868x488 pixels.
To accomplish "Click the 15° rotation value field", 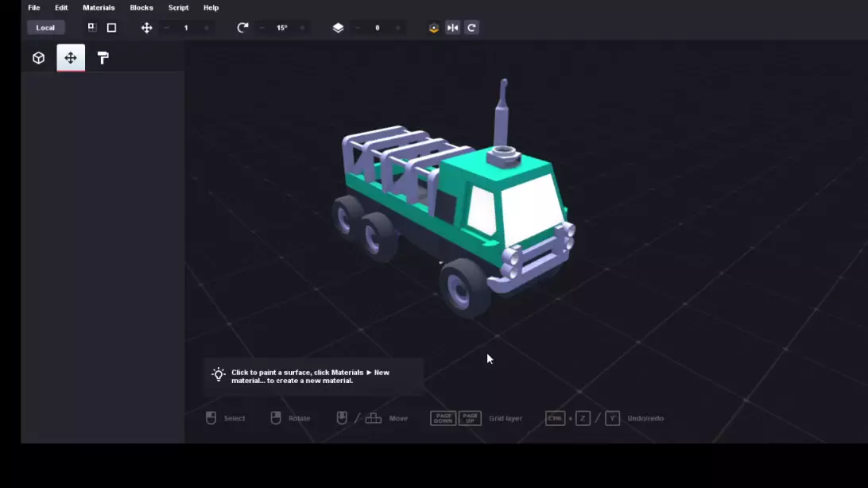I will [x=282, y=28].
